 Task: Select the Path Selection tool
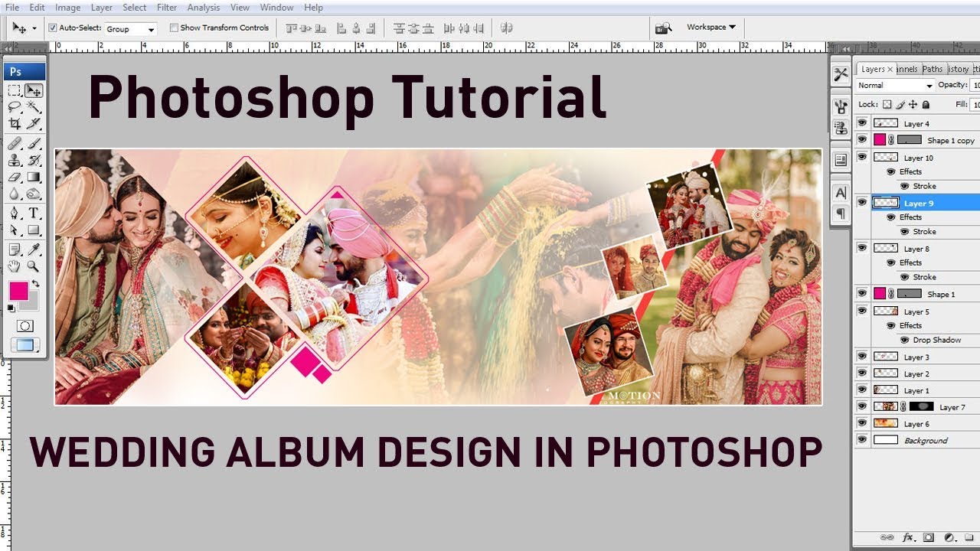click(15, 230)
